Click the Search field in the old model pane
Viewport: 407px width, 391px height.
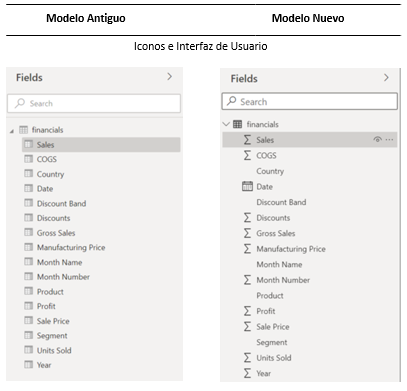pyautogui.click(x=94, y=103)
